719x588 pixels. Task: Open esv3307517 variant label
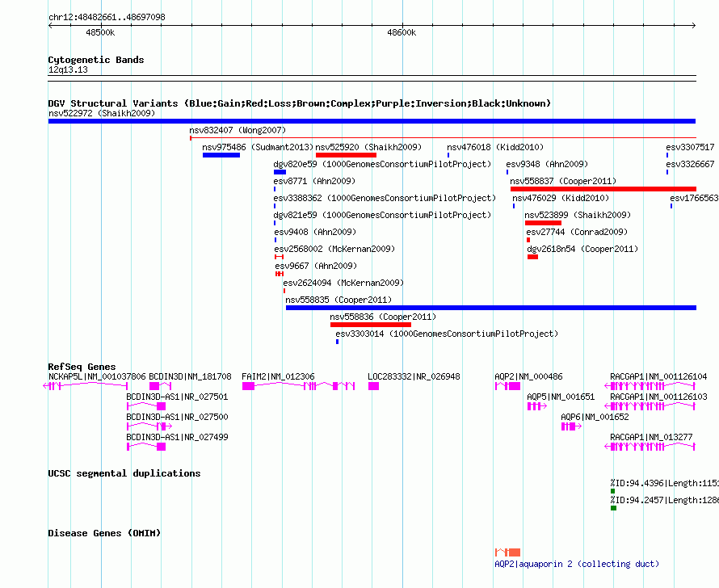tap(690, 147)
